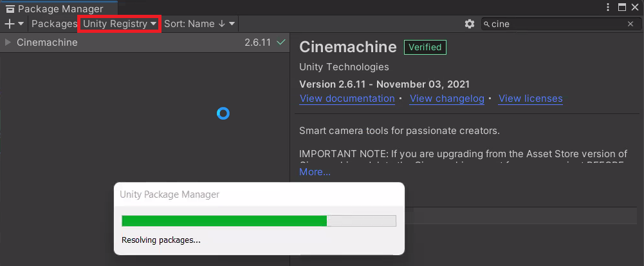Image resolution: width=644 pixels, height=266 pixels.
Task: Open the View changelog link
Action: click(x=447, y=99)
